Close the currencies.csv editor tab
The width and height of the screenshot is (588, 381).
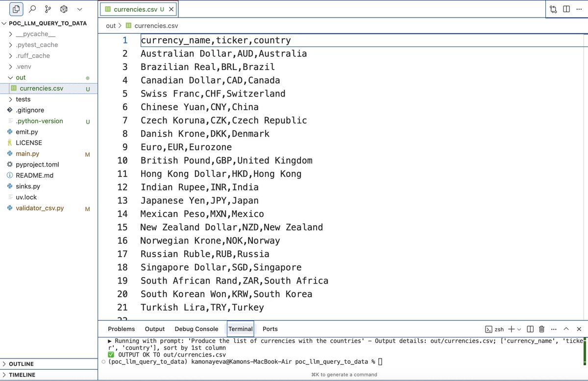(171, 9)
